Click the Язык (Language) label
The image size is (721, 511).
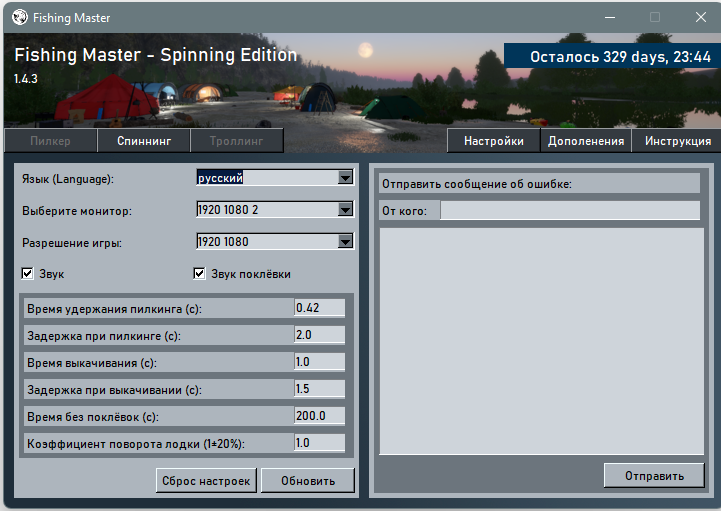(68, 179)
